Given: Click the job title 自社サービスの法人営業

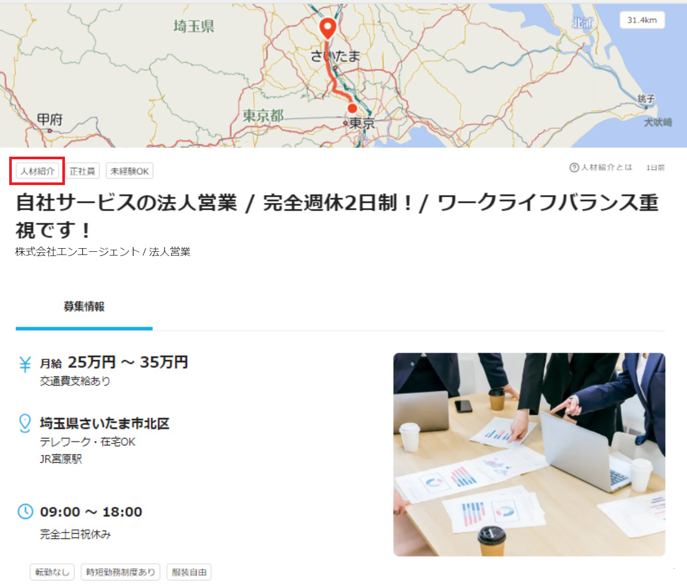Looking at the screenshot, I should (337, 216).
